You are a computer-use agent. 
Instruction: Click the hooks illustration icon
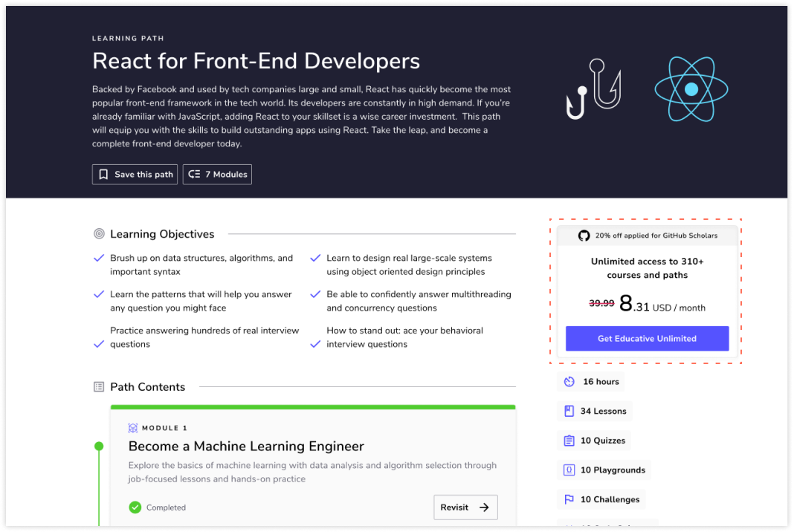(593, 89)
